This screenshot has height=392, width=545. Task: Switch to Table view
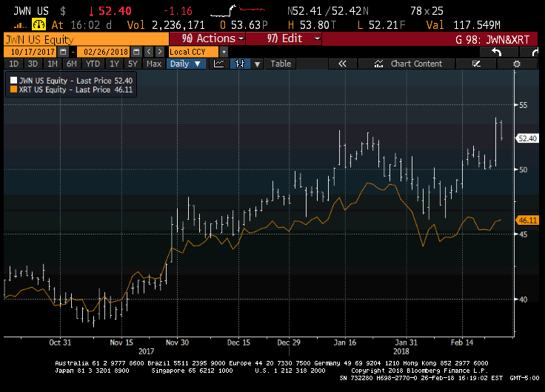click(281, 64)
